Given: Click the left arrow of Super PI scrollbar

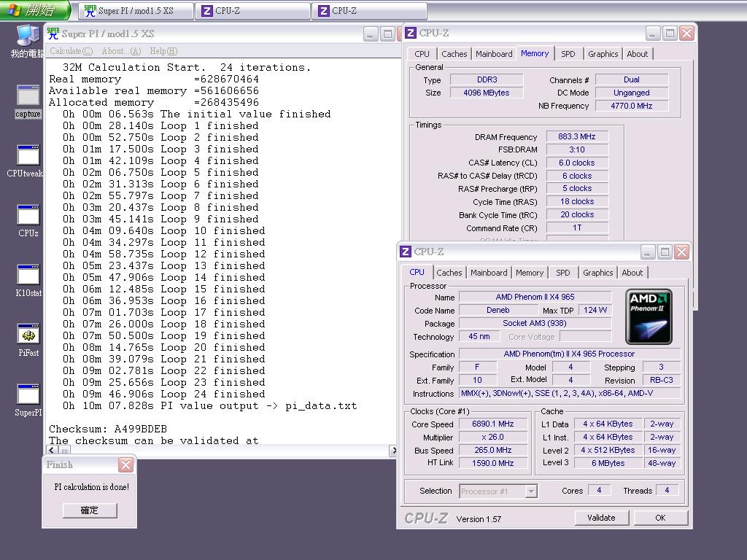Looking at the screenshot, I should [x=52, y=450].
